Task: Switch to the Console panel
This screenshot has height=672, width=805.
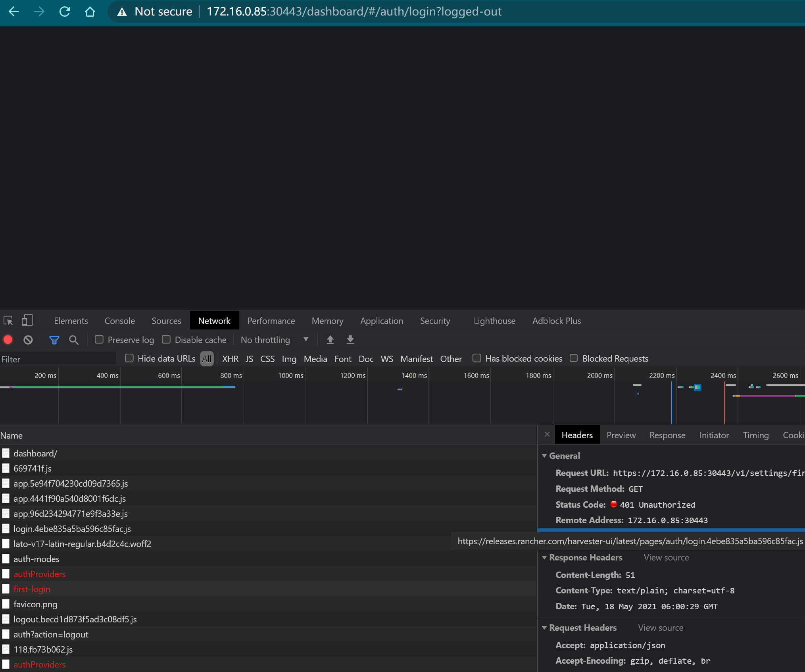Action: point(119,320)
